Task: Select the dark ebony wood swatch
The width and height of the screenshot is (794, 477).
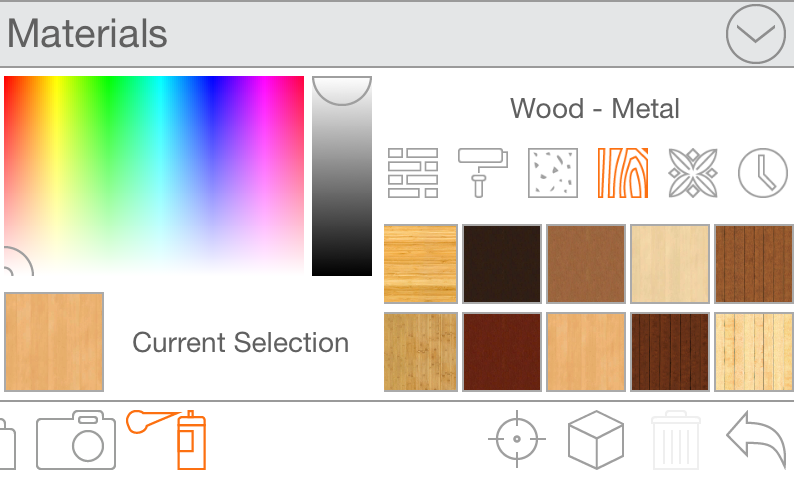Action: point(502,264)
